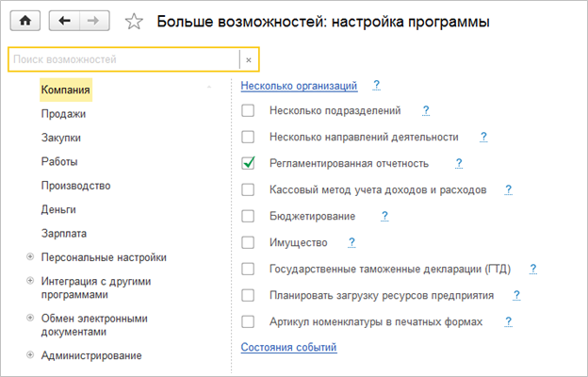588x377 pixels.
Task: Open Состояния событий link
Action: (288, 348)
